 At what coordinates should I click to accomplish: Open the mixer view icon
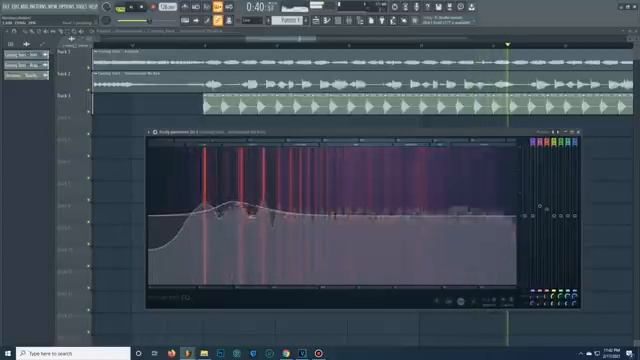pos(349,20)
